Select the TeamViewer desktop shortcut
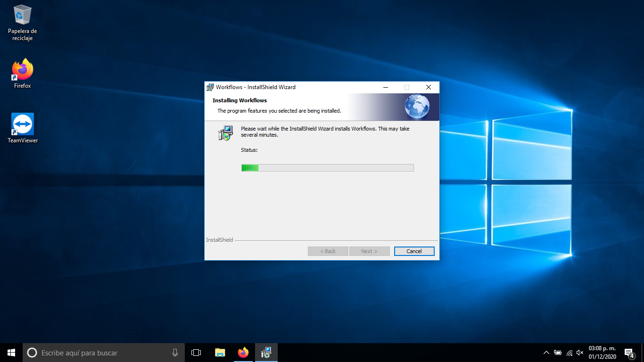The image size is (644, 362). [22, 125]
